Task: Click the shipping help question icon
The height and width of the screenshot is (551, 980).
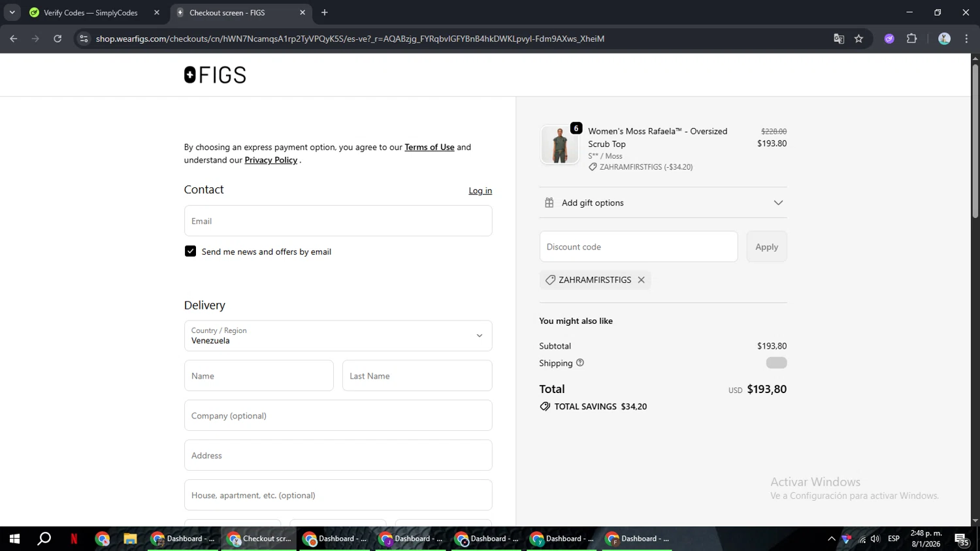Action: (580, 363)
